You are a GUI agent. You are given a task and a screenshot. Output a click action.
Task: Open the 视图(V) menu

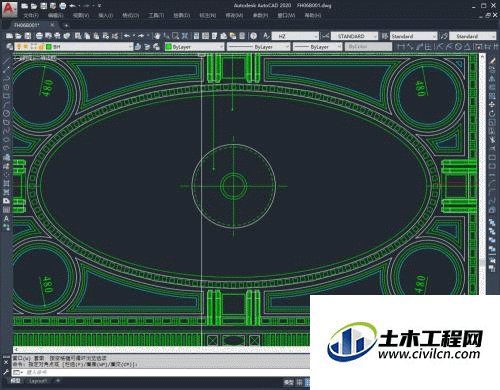[81, 15]
